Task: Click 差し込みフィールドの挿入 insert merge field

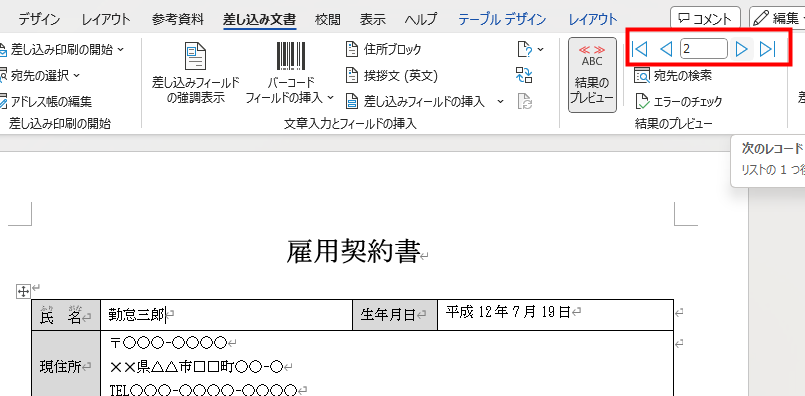Action: coord(415,101)
